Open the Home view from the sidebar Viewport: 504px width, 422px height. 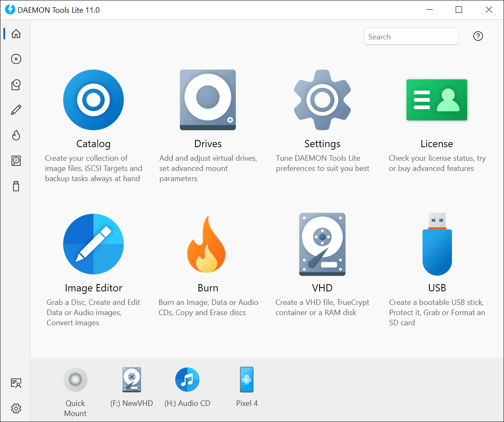16,34
